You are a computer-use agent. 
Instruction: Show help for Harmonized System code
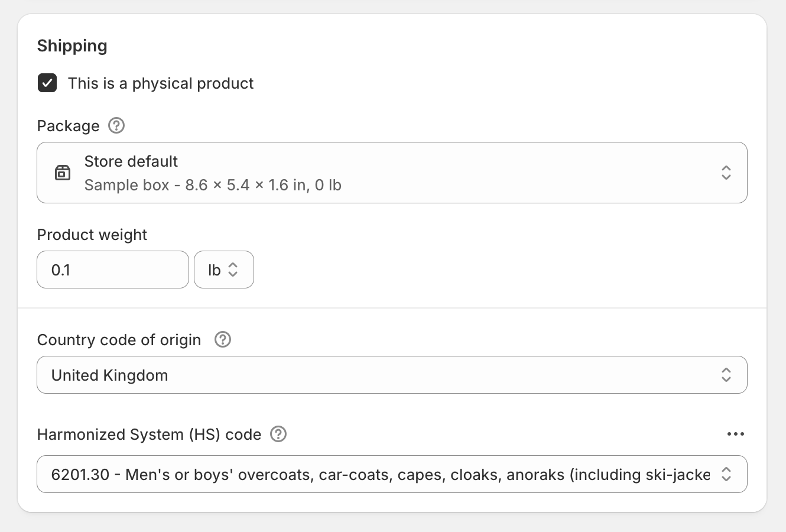coord(278,434)
